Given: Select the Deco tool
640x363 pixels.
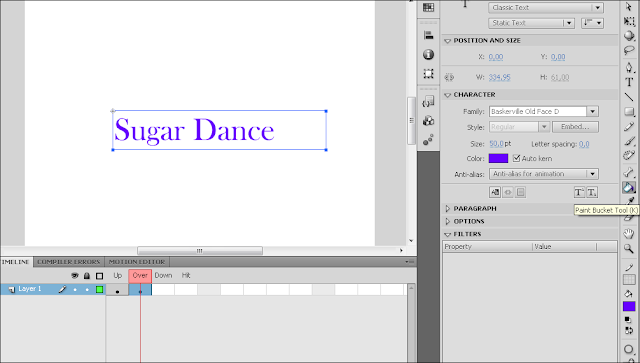Looking at the screenshot, I should (629, 156).
